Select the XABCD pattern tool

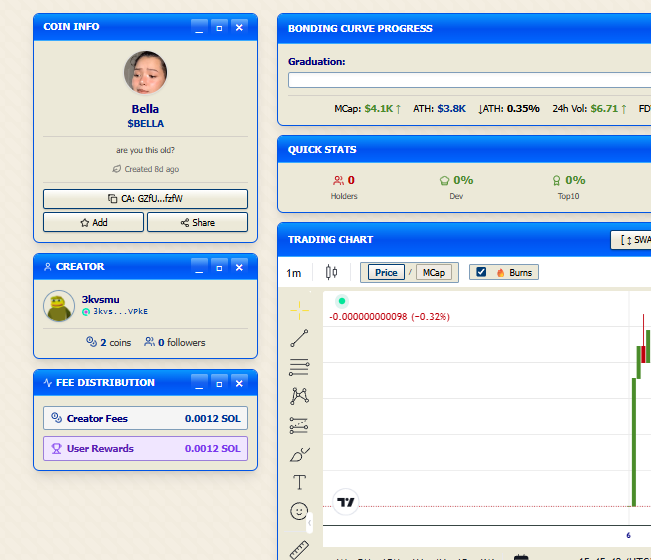[x=299, y=396]
